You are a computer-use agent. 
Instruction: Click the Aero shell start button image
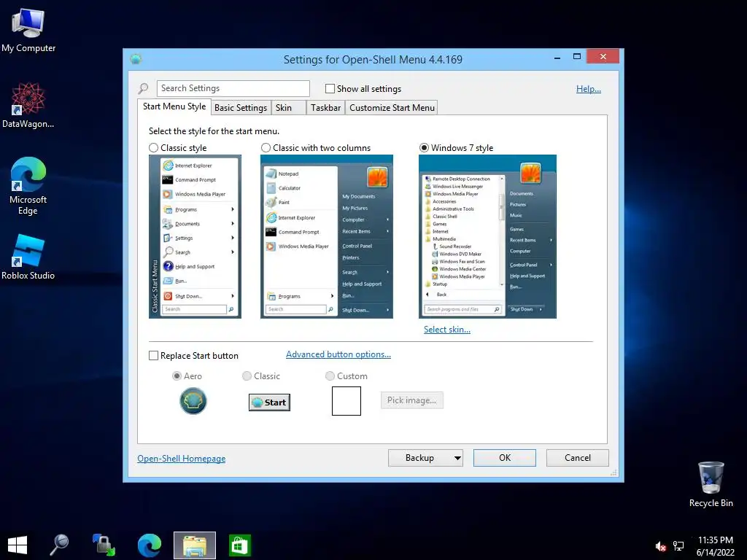(x=193, y=401)
